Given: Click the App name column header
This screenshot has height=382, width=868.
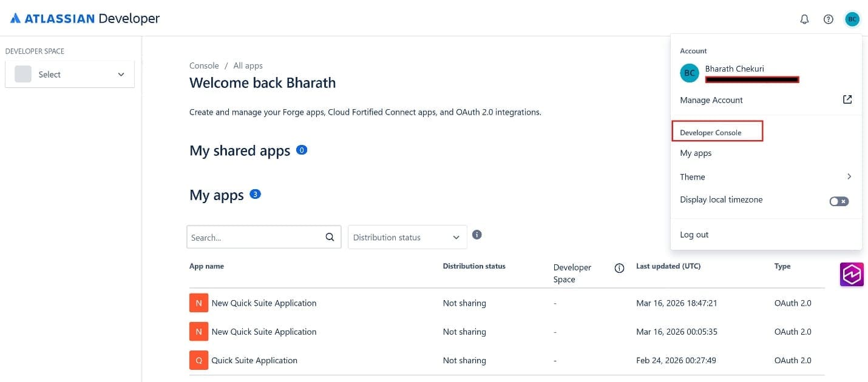Looking at the screenshot, I should (x=206, y=266).
